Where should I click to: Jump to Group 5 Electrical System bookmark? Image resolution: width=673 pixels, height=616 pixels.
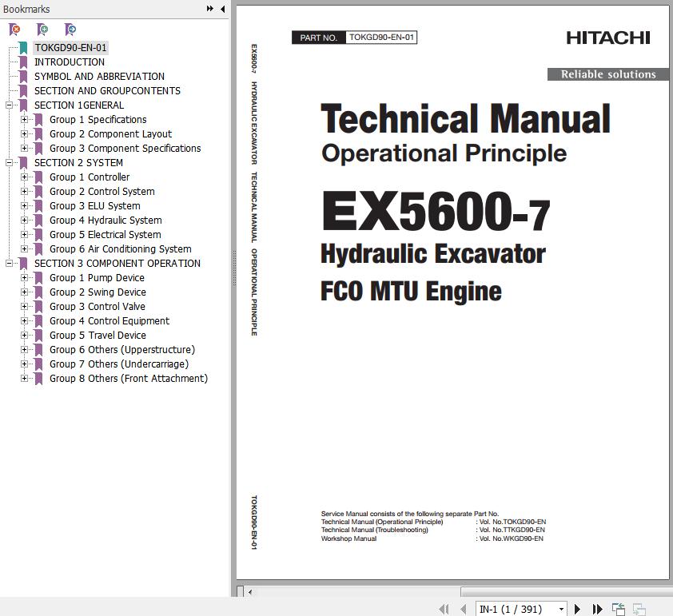(x=106, y=234)
